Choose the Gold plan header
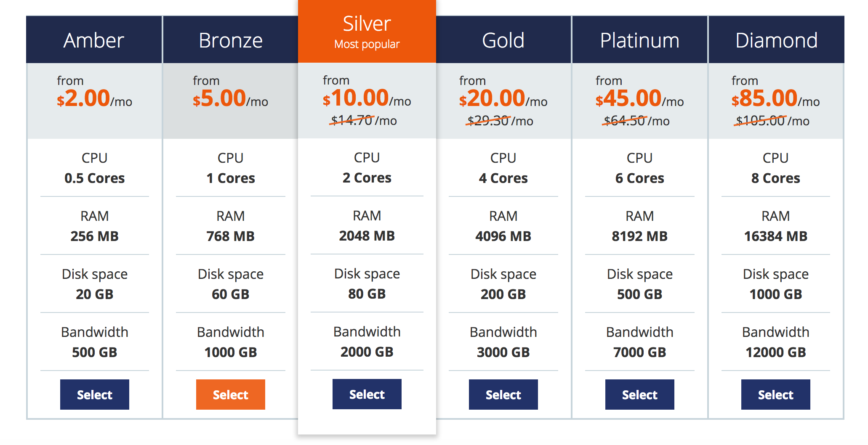 503,40
